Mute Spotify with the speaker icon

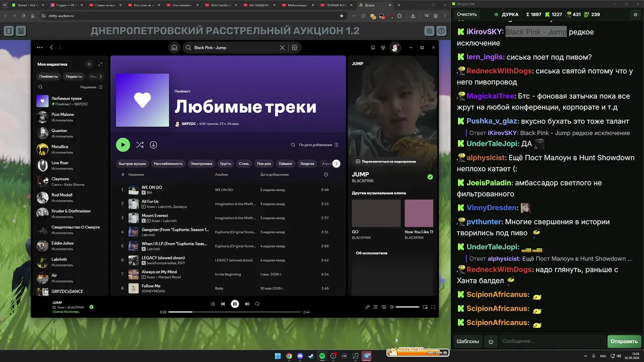[391, 307]
